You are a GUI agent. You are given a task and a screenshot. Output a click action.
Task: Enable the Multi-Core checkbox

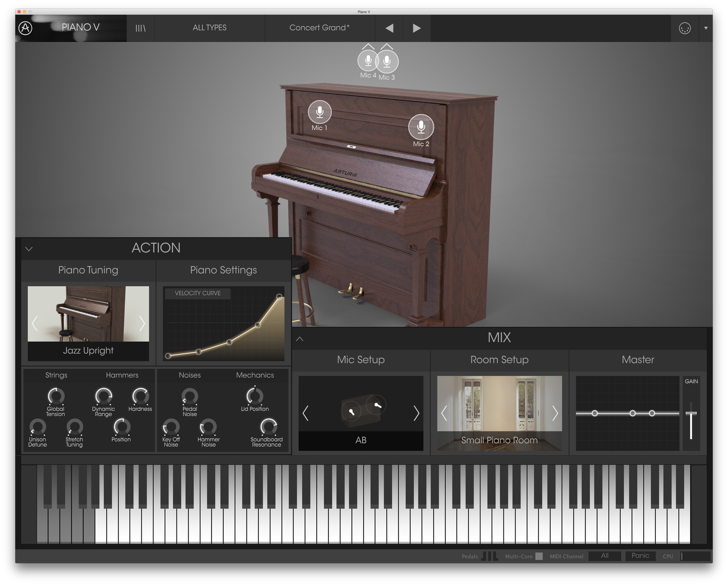539,555
